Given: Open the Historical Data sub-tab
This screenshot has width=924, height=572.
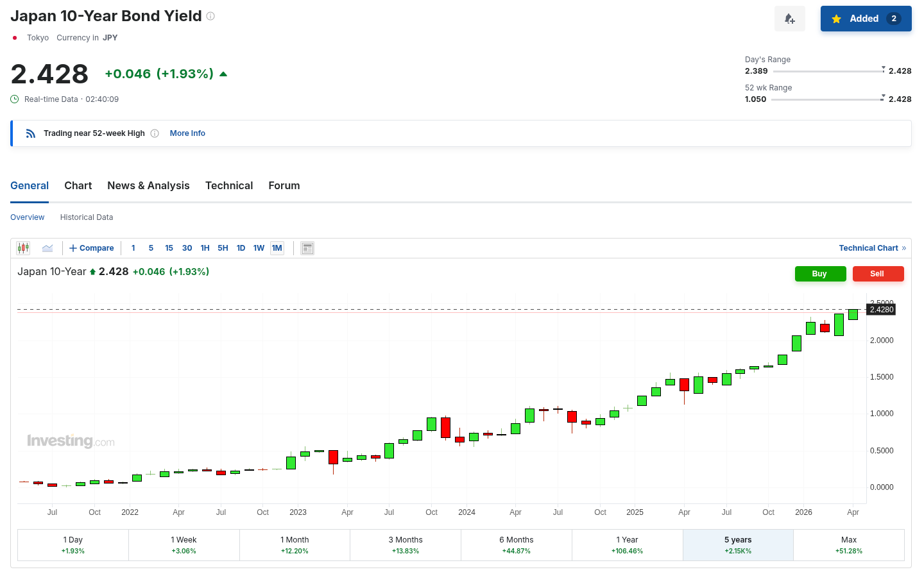Looking at the screenshot, I should coord(87,217).
